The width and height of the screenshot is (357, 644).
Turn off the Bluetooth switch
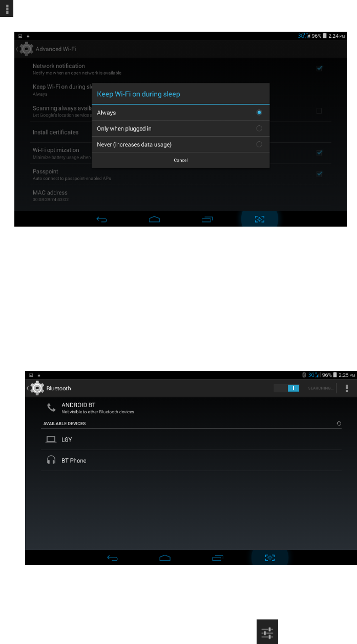(286, 388)
